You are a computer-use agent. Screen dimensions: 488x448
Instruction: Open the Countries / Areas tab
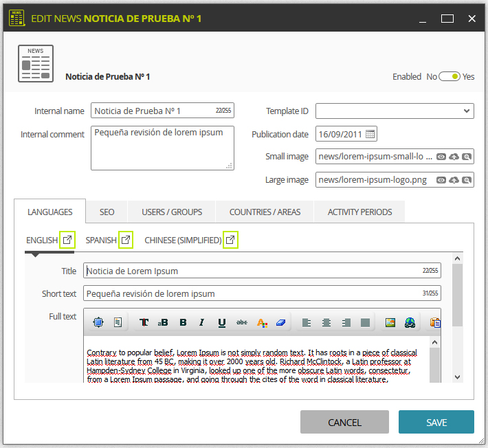265,212
